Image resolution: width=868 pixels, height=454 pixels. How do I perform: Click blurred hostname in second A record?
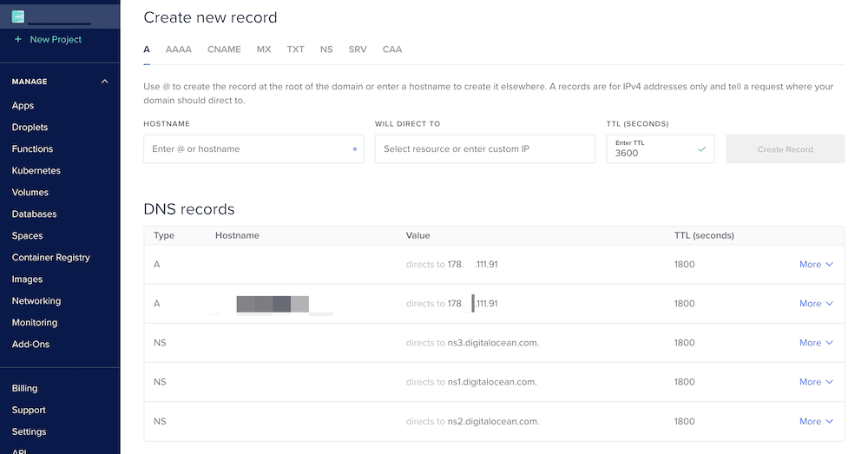273,304
